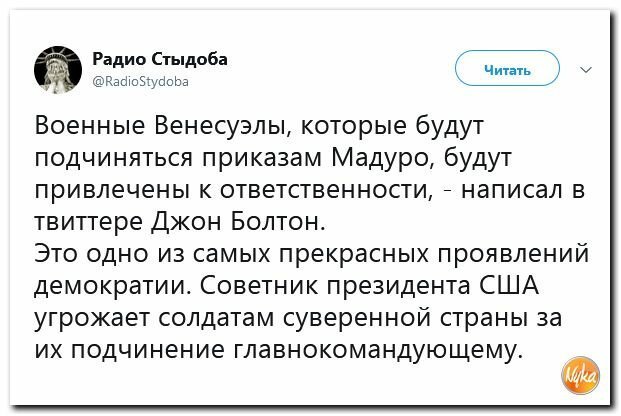This screenshot has height=416, width=621.
Task: Click the Statue of Liberty profile avatar
Action: pos(58,70)
